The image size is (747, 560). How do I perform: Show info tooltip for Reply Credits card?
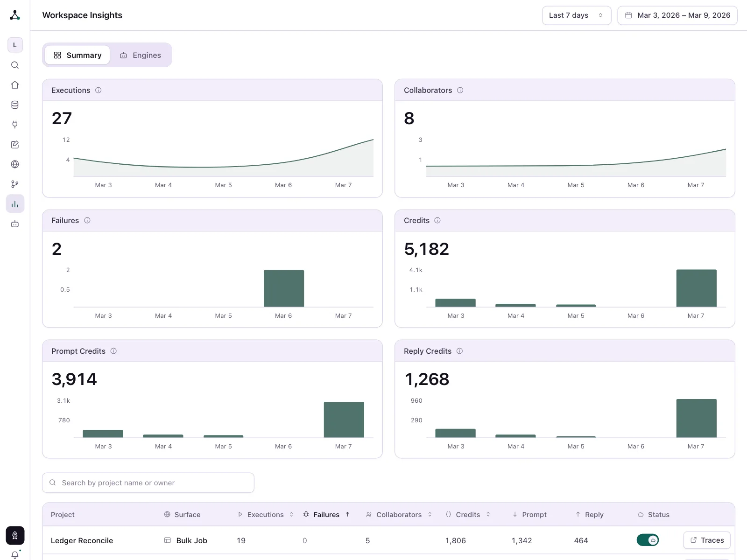click(459, 351)
